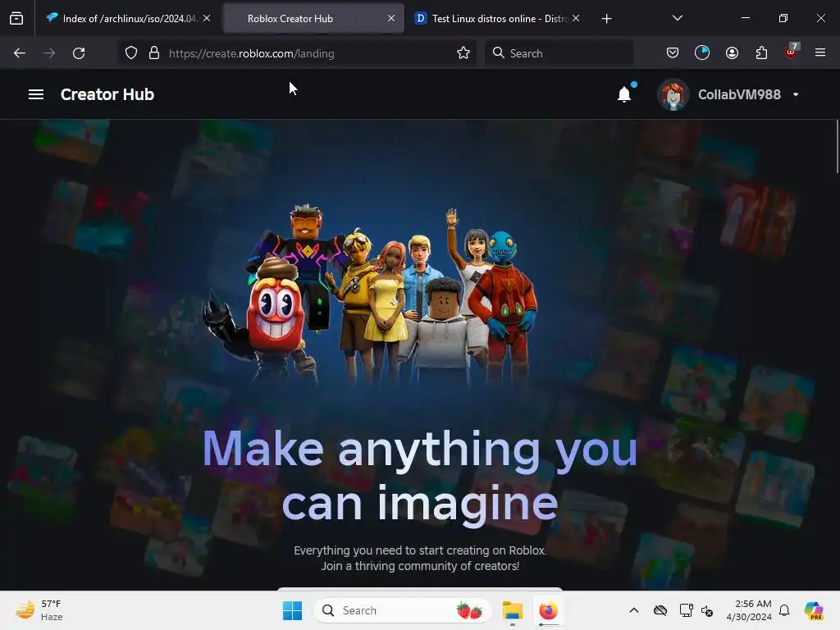The height and width of the screenshot is (630, 840).
Task: Open File Explorer from the taskbar
Action: pyautogui.click(x=513, y=610)
